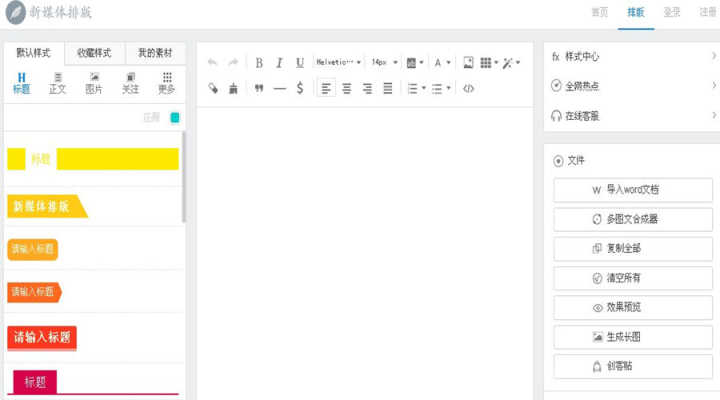Expand the background color dropdown arrow
This screenshot has width=720, height=400.
(422, 62)
